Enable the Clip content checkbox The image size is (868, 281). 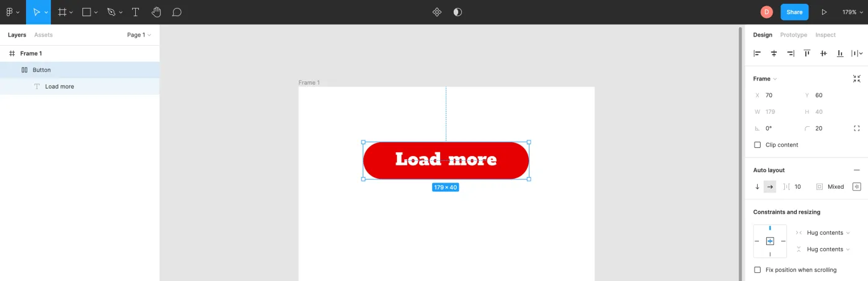757,145
